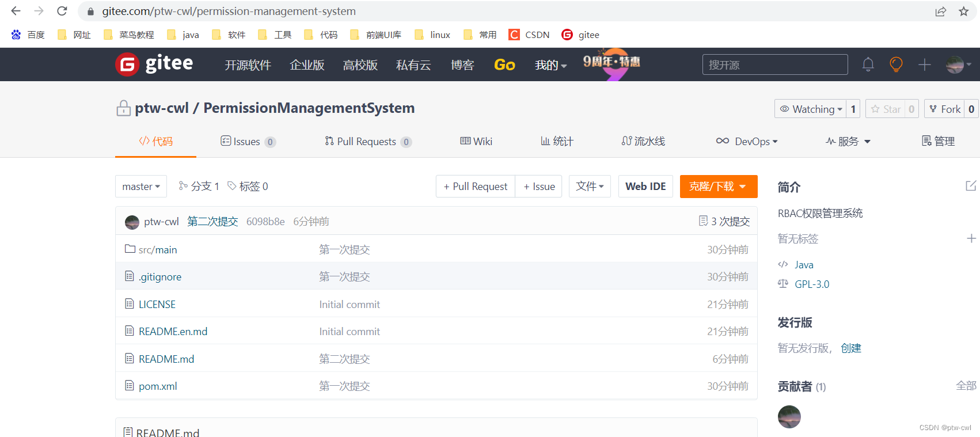Click the private repository lock icon
The height and width of the screenshot is (437, 980).
tap(123, 108)
